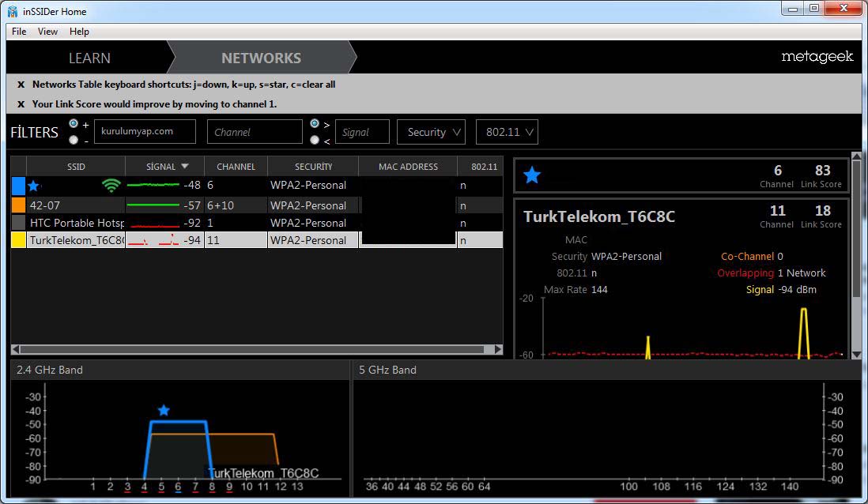Viewport: 868px width, 504px height.
Task: Click the blue color swatch of first network
Action: [x=18, y=186]
